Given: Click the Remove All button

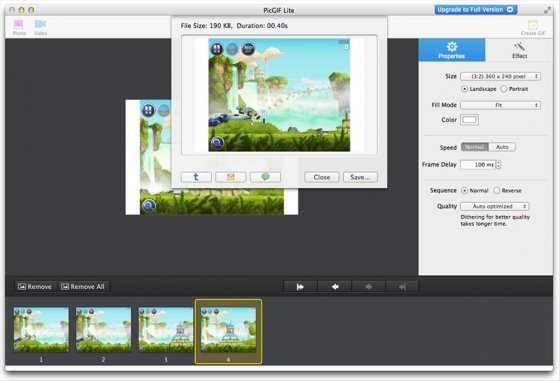Looking at the screenshot, I should pyautogui.click(x=83, y=287).
